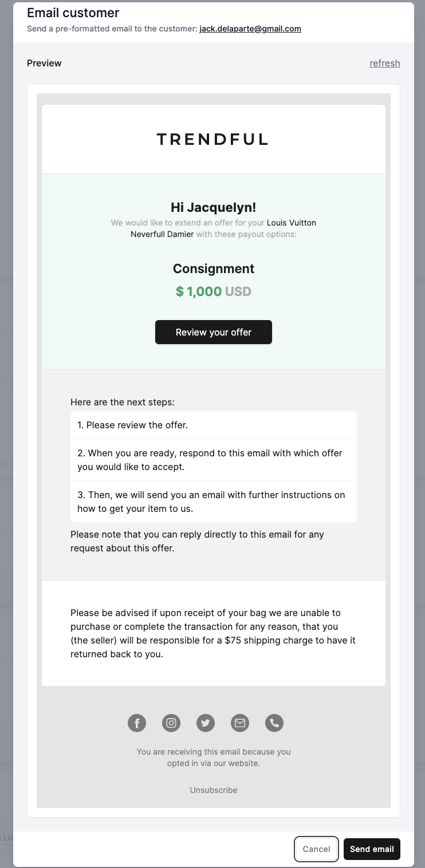Viewport: 425px width, 868px height.
Task: Click the Consignment heading
Action: (214, 269)
